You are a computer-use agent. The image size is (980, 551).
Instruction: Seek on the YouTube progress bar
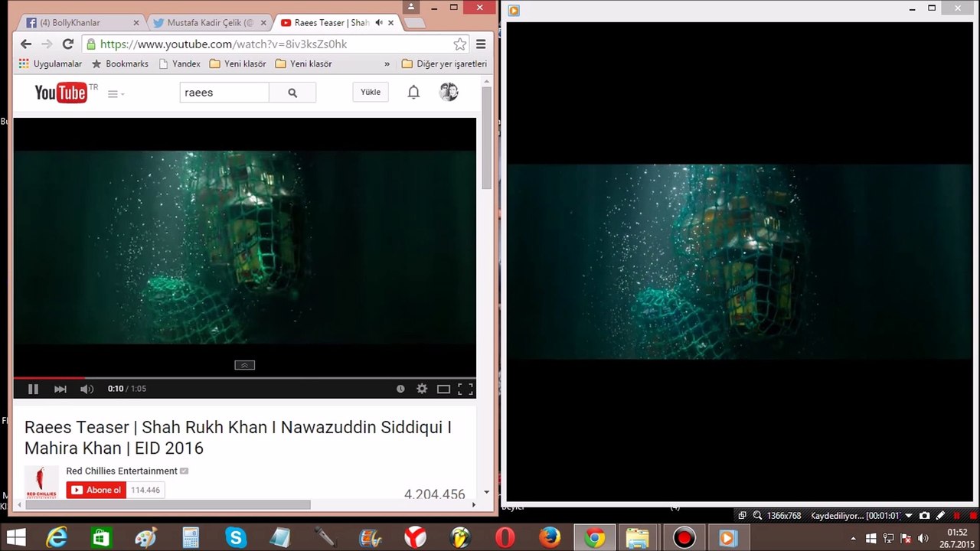coord(245,378)
